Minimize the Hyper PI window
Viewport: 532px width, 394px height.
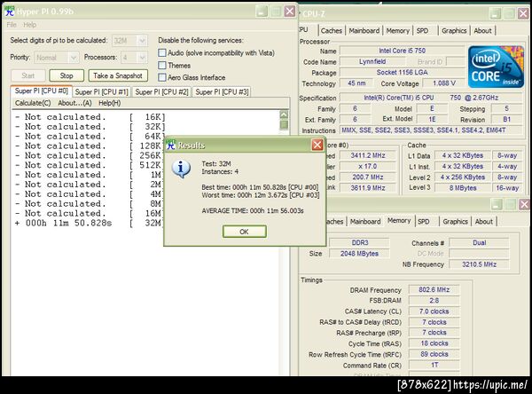click(x=262, y=12)
